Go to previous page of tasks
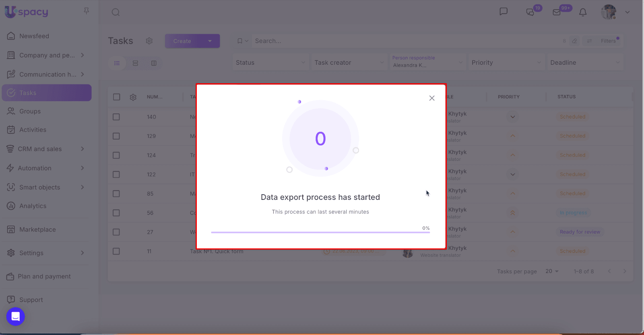Image resolution: width=644 pixels, height=335 pixels. (x=609, y=271)
